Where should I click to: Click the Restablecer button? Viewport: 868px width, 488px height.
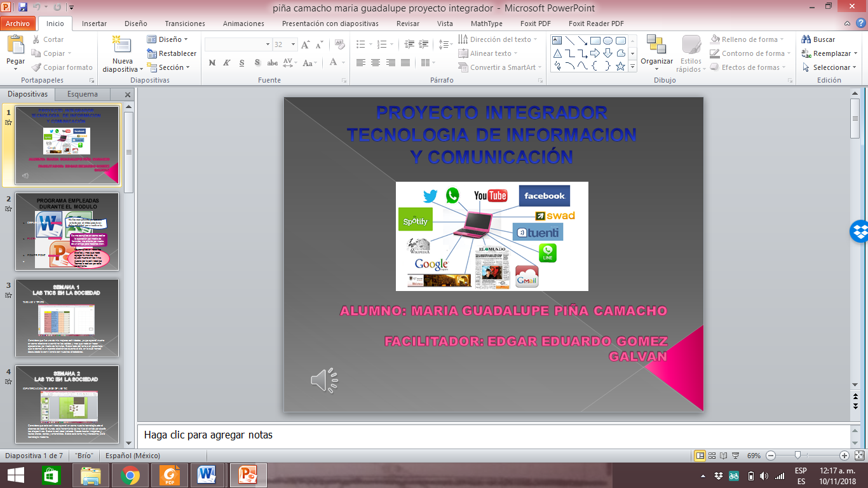click(172, 53)
